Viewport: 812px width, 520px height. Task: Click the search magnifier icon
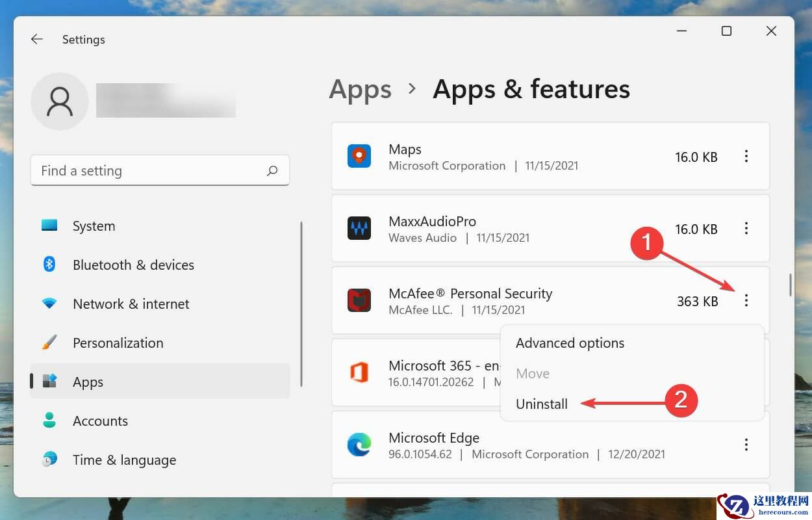[x=272, y=170]
